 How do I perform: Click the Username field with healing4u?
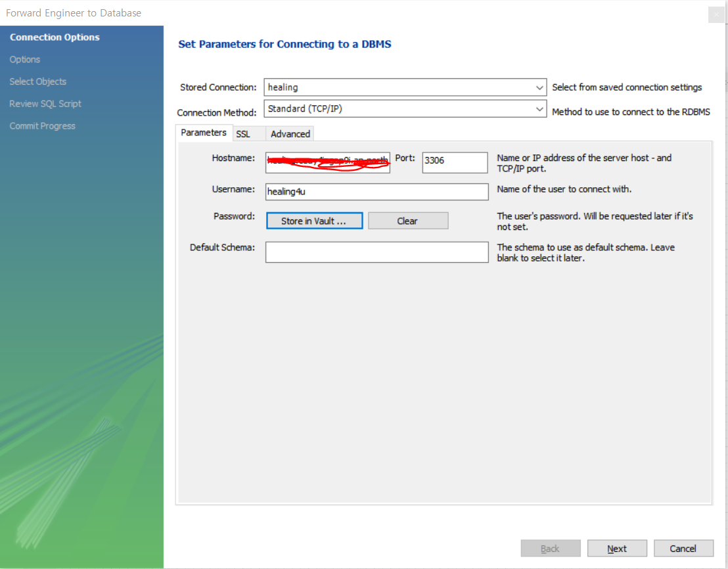377,192
